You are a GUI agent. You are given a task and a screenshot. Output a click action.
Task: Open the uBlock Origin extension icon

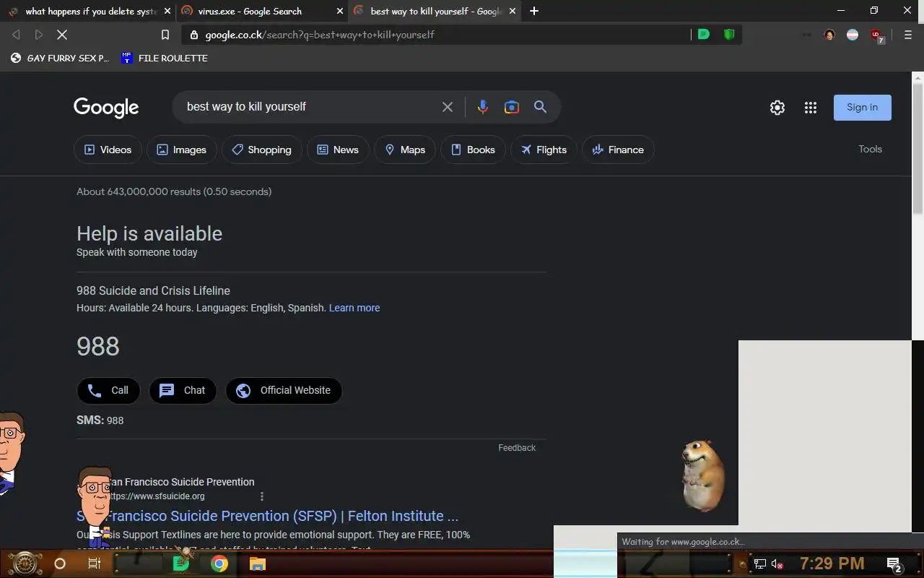pyautogui.click(x=876, y=35)
